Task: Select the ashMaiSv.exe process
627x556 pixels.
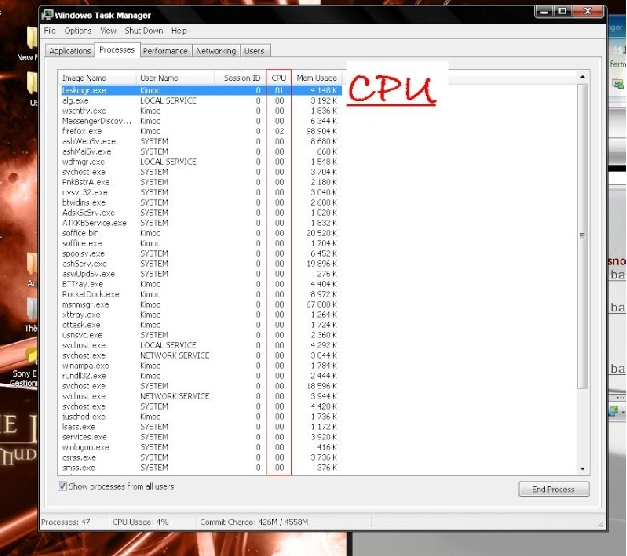Action: (x=200, y=152)
